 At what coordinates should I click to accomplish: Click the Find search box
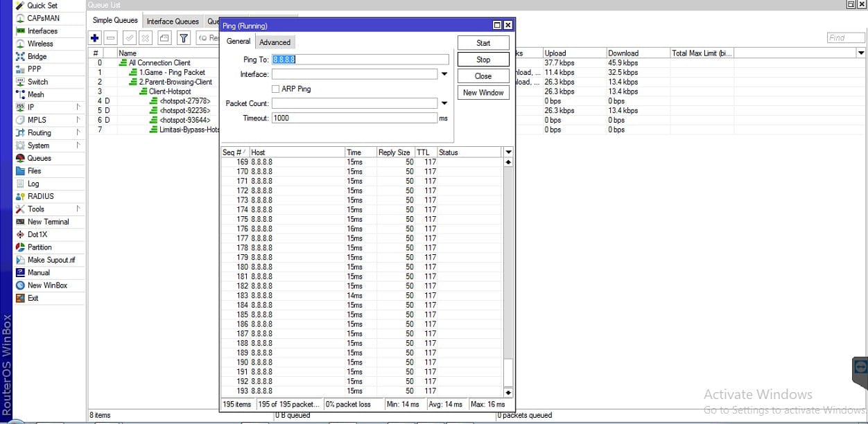point(846,38)
